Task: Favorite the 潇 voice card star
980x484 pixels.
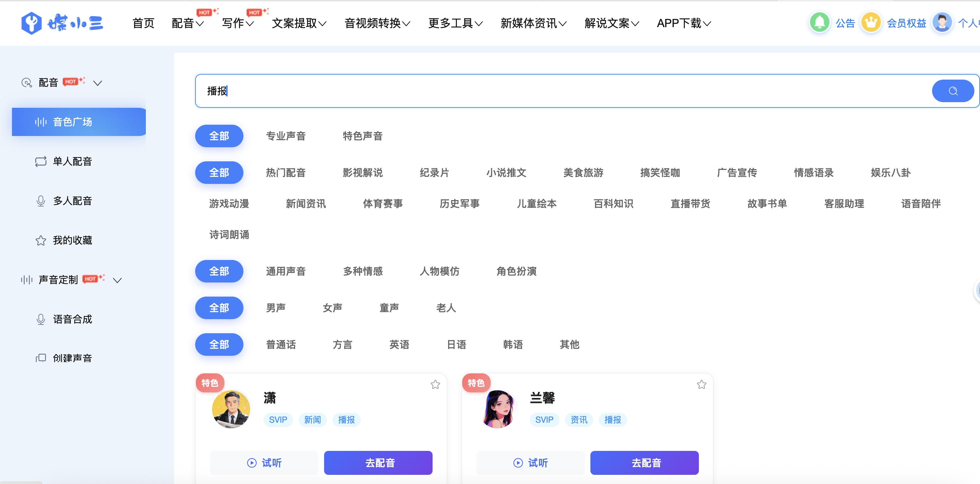Action: click(x=435, y=384)
